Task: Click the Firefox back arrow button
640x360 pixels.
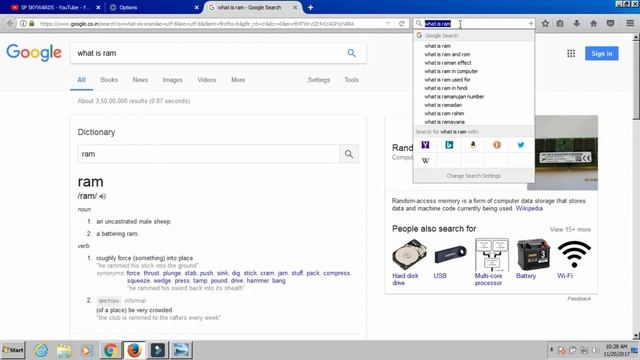Action: pos(10,24)
